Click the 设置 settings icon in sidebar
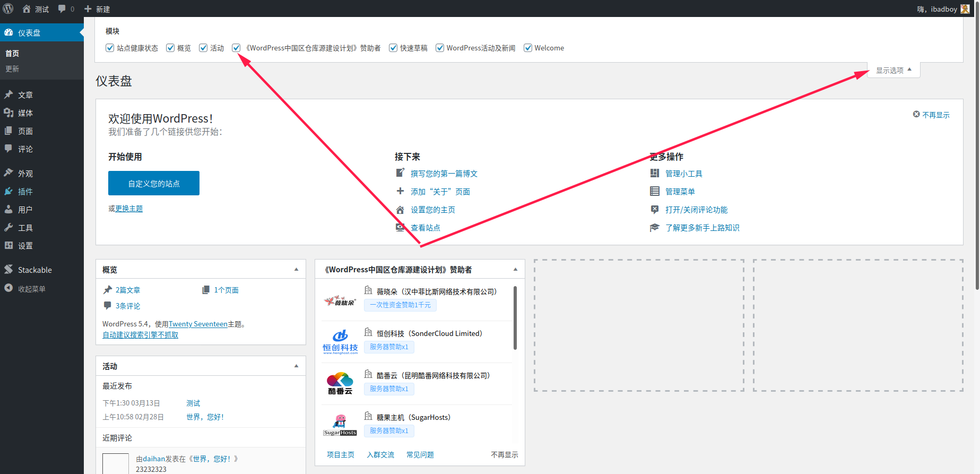Image resolution: width=980 pixels, height=474 pixels. [x=8, y=245]
